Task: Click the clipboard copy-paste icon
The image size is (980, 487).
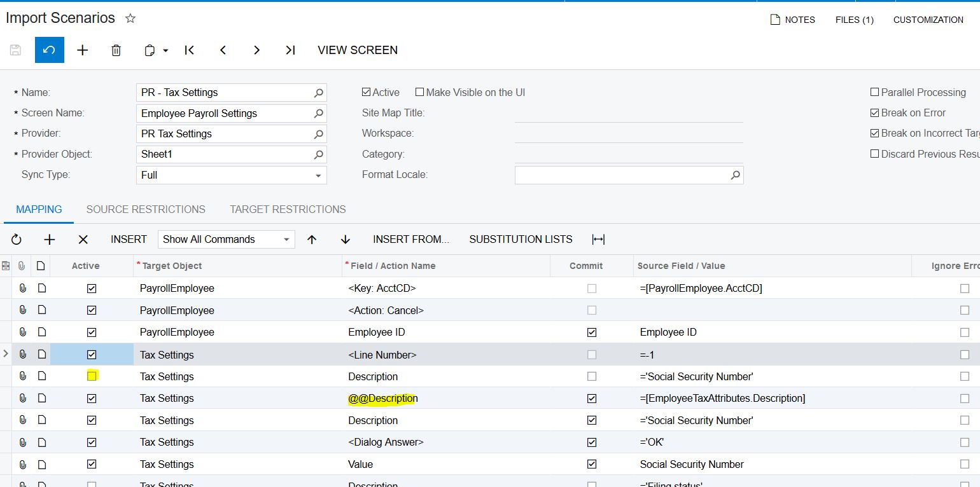Action: (x=150, y=50)
